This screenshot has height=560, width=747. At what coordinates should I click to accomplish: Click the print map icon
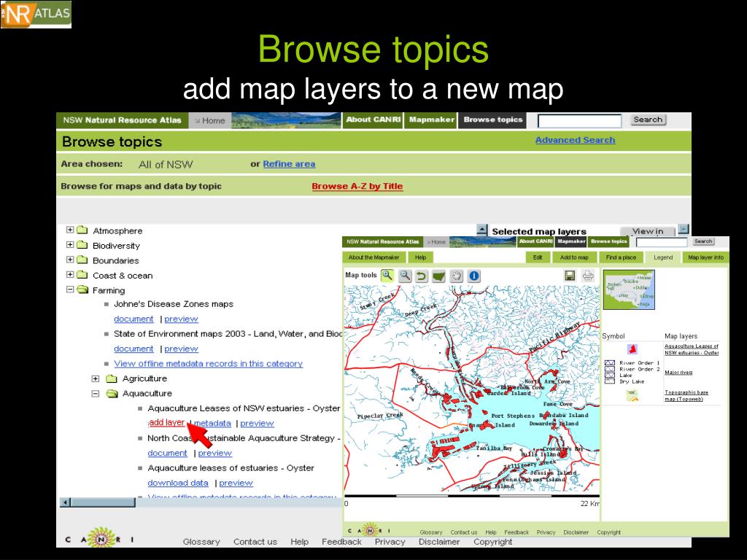point(588,276)
